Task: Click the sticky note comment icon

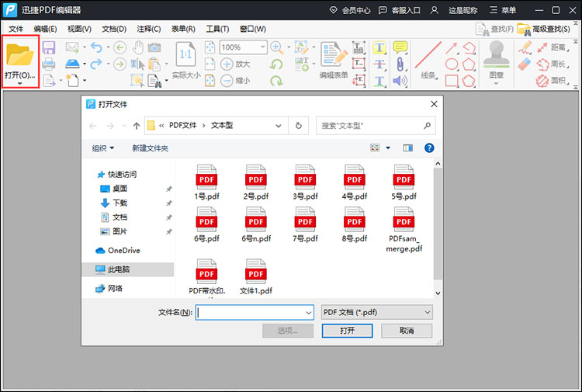Action: click(400, 47)
